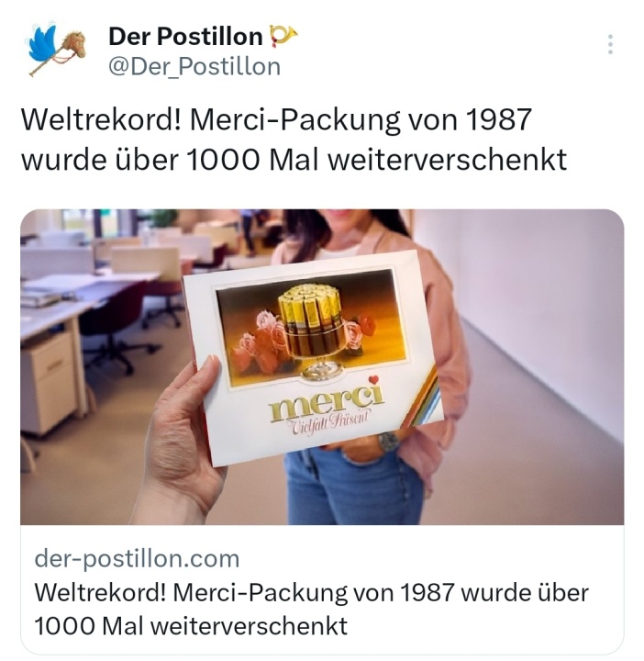Image resolution: width=644 pixels, height=661 pixels.
Task: Click the der-postillon.com domain label
Action: pos(137,558)
